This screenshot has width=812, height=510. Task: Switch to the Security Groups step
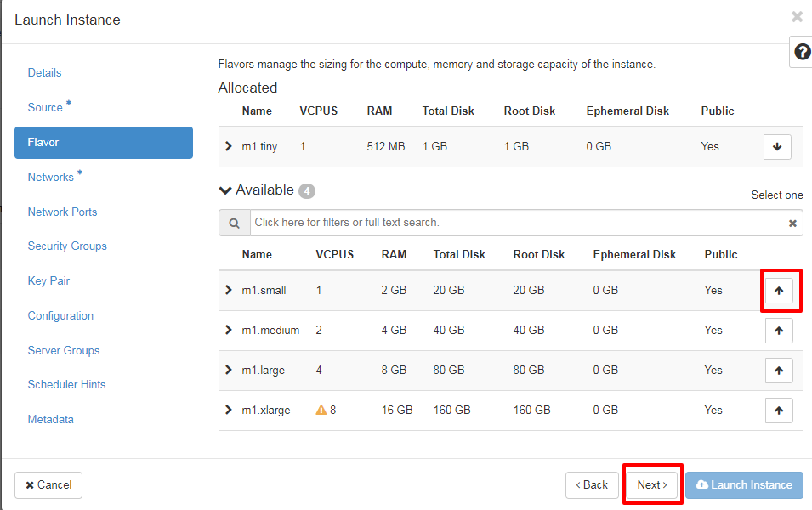coord(67,246)
